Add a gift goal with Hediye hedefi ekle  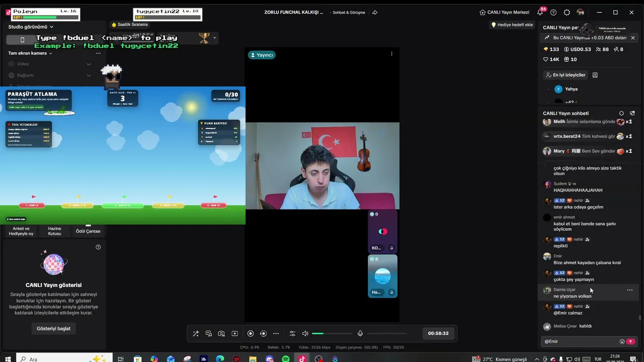pos(512,25)
